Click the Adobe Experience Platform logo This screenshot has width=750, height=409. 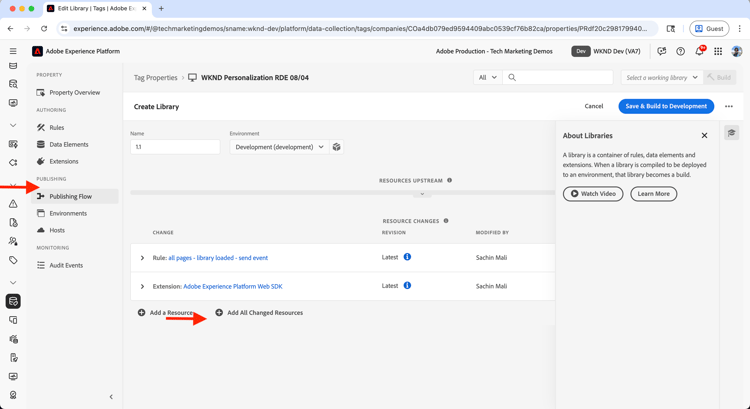click(37, 51)
